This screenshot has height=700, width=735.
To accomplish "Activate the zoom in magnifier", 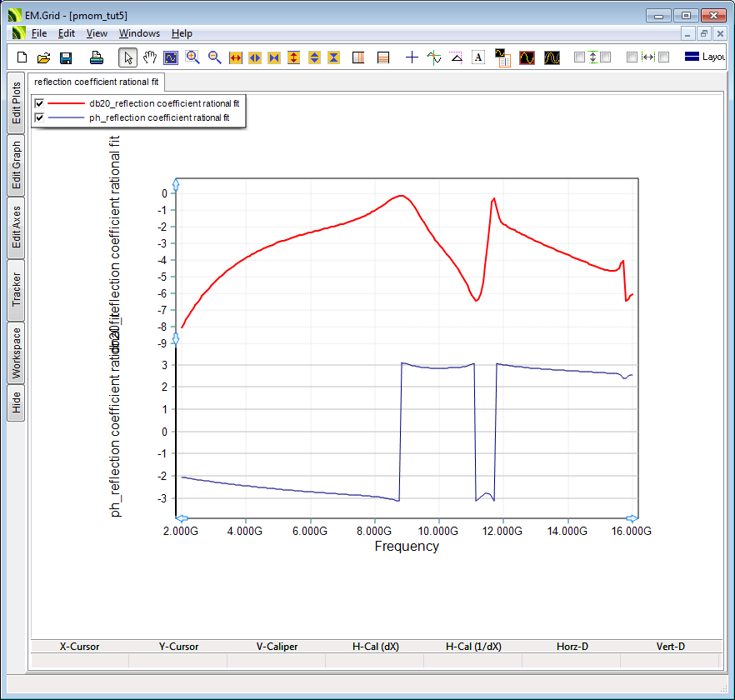I will (192, 57).
